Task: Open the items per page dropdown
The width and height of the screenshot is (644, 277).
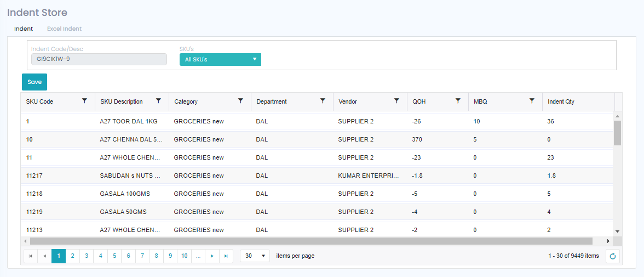Action: tap(255, 256)
